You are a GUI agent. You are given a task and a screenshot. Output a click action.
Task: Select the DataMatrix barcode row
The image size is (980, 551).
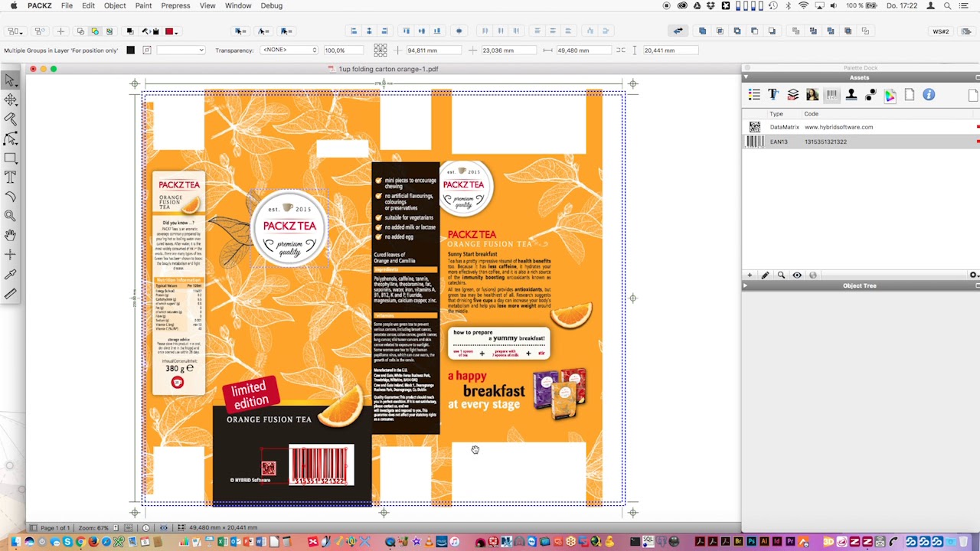(861, 127)
